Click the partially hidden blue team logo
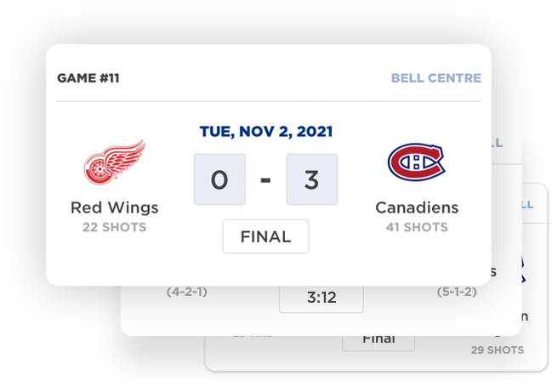552x392 pixels. point(524,270)
